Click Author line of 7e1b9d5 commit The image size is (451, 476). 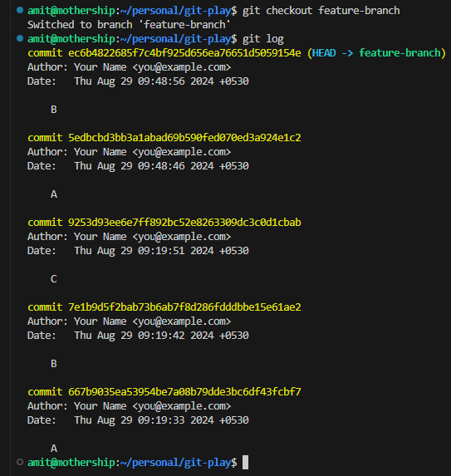pos(129,321)
